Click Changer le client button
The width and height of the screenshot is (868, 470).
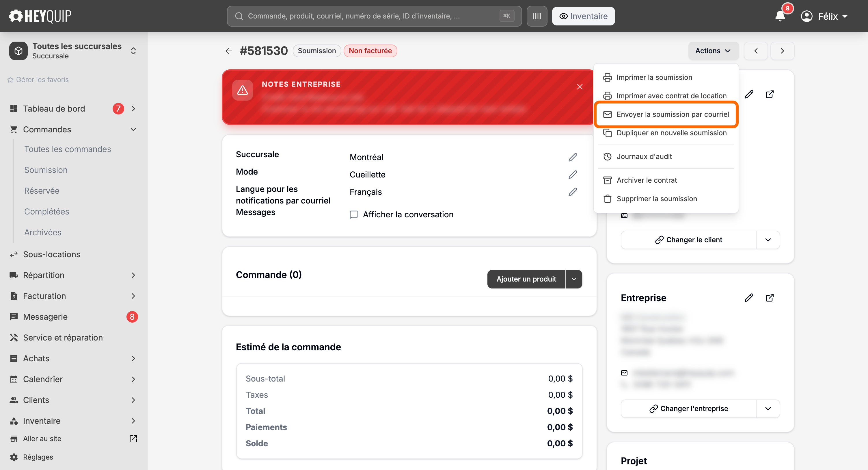[x=689, y=240]
